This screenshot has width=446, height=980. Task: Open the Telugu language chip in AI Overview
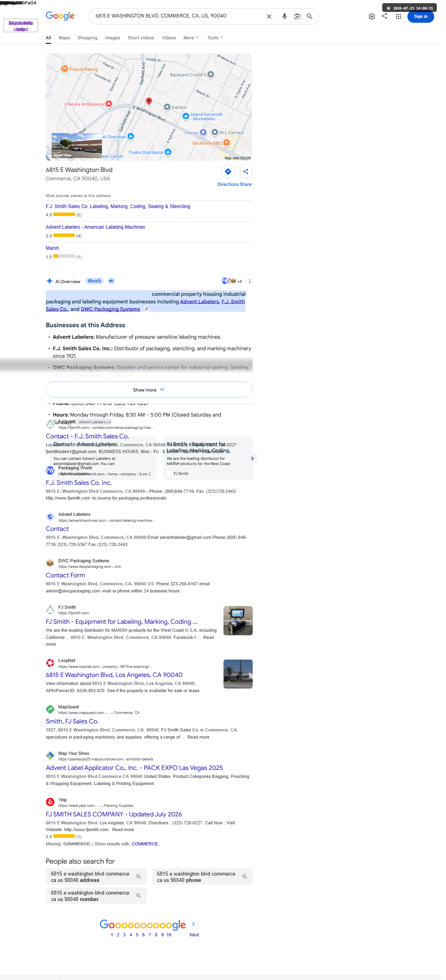click(x=94, y=281)
